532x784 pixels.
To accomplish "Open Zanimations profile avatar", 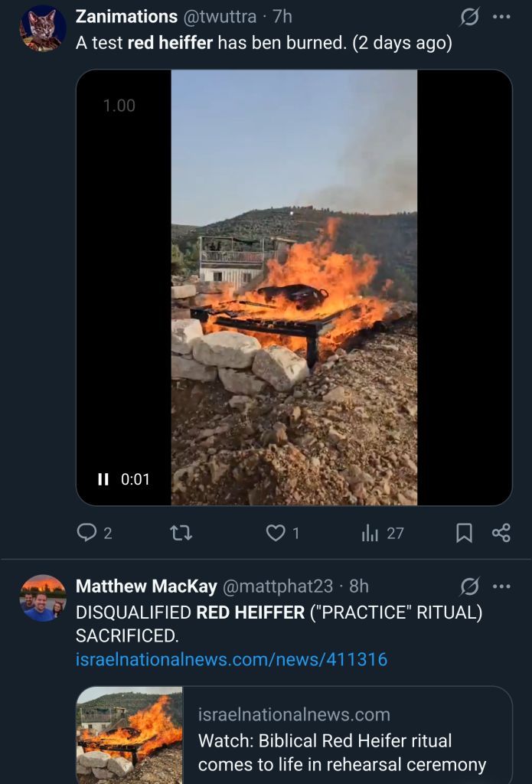I will tap(43, 28).
